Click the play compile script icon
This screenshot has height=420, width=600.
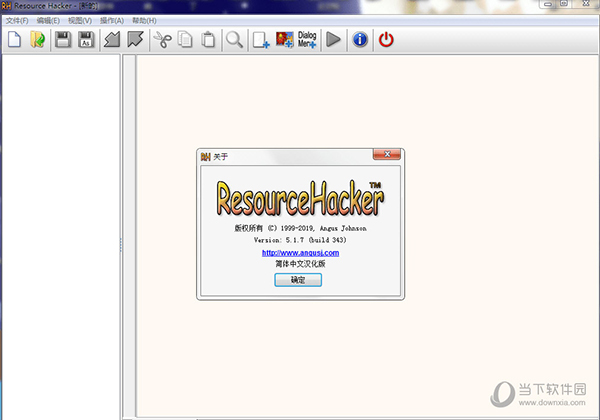pyautogui.click(x=333, y=39)
